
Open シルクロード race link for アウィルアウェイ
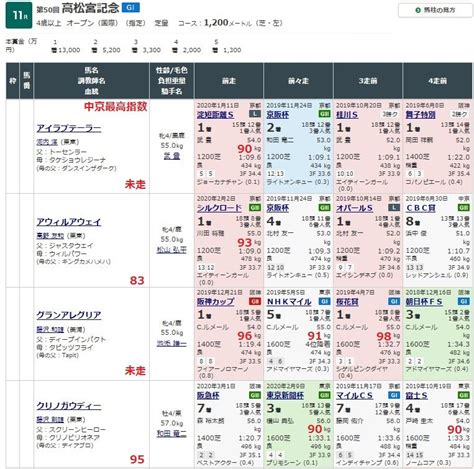(219, 208)
